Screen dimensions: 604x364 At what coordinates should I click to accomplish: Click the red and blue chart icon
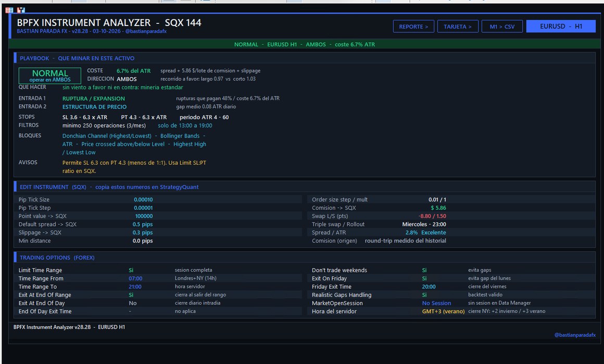(x=21, y=10)
